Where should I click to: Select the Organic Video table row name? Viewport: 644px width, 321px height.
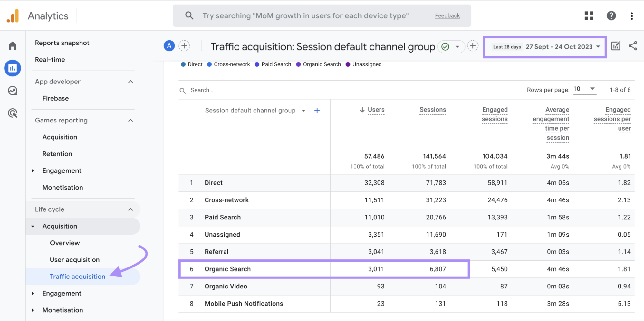(226, 286)
